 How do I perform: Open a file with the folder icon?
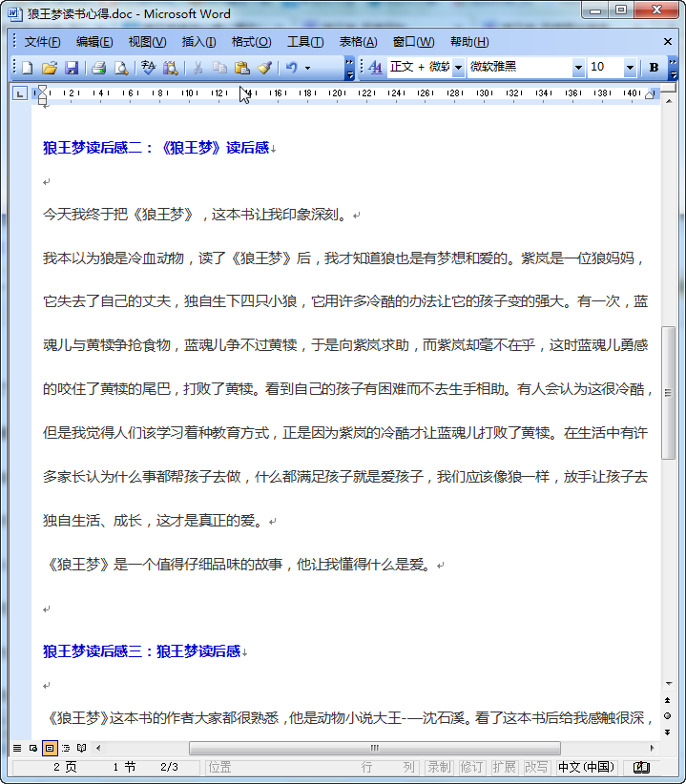coord(49,68)
